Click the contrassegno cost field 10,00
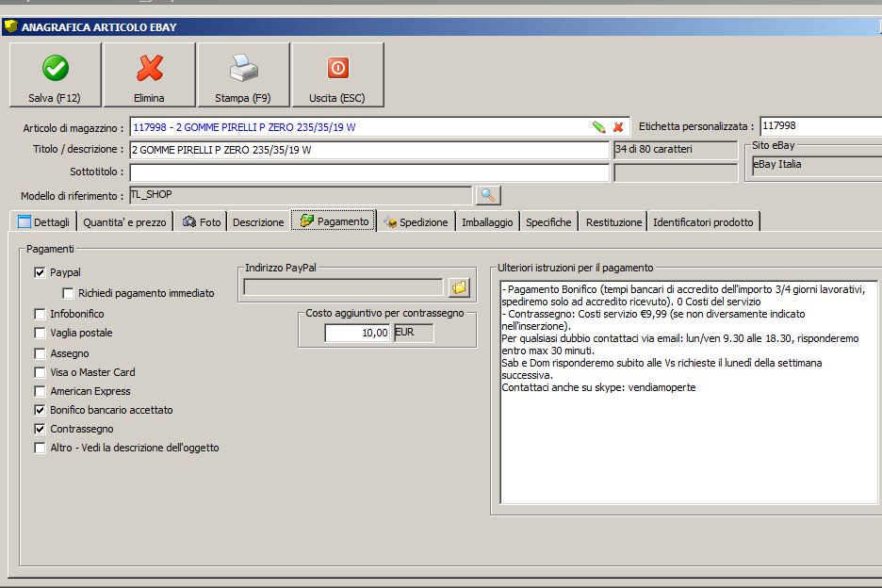 click(x=357, y=333)
